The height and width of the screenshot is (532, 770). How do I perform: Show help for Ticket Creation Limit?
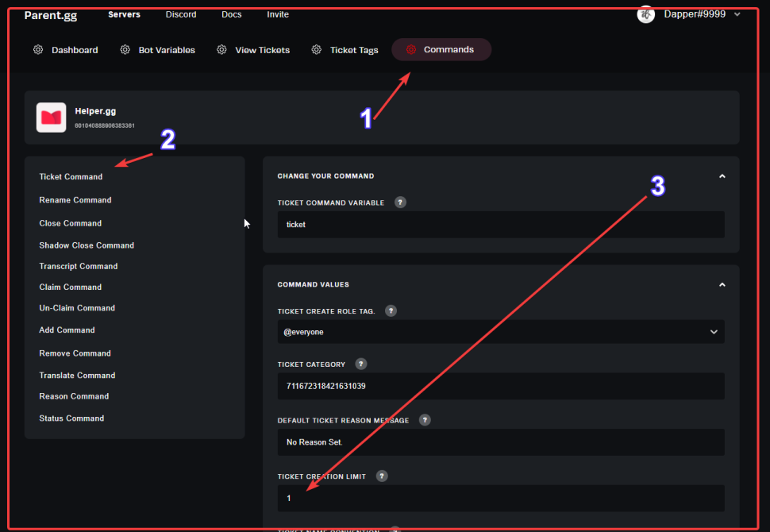pyautogui.click(x=382, y=476)
